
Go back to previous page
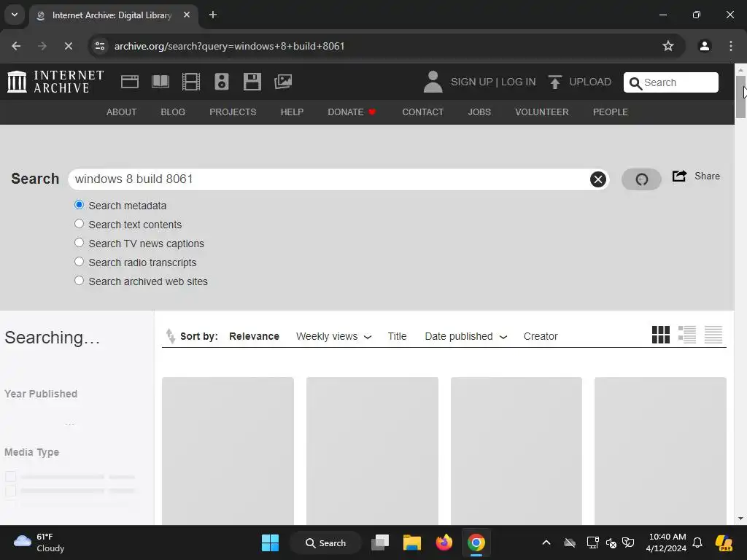(16, 46)
